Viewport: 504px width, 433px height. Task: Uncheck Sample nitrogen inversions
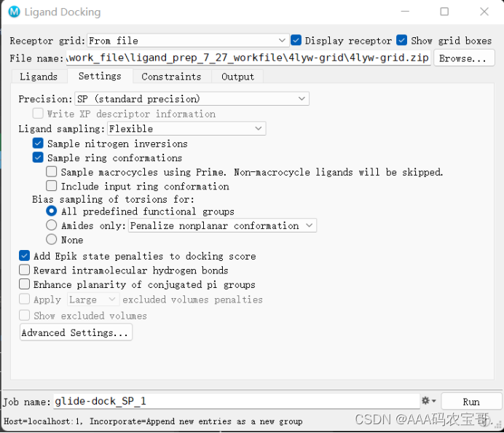(38, 143)
